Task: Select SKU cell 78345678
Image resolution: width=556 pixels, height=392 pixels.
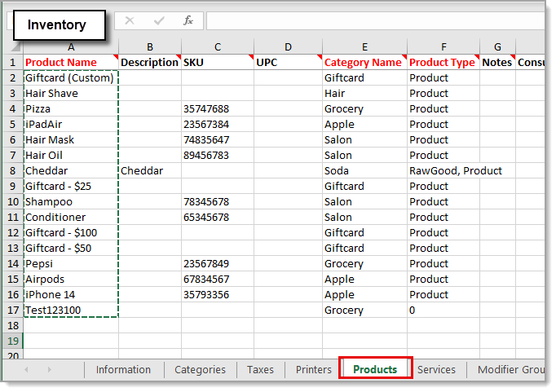Action: coord(218,201)
